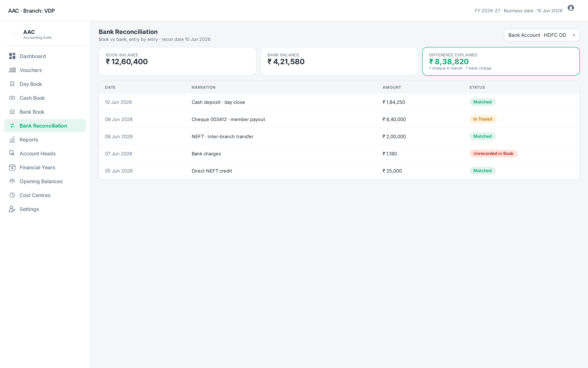Click the 10 Jun 2026 date cell
This screenshot has width=588, height=368.
[x=118, y=102]
